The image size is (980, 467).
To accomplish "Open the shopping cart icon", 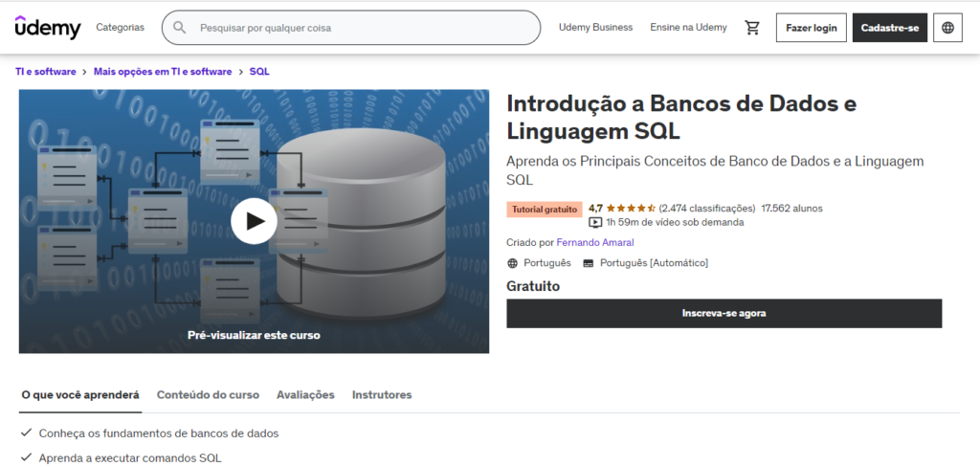I will (x=752, y=28).
